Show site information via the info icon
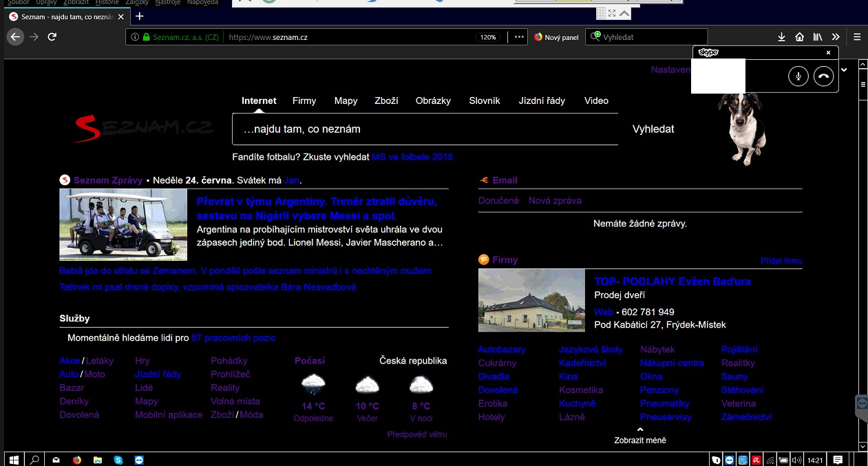 click(135, 37)
